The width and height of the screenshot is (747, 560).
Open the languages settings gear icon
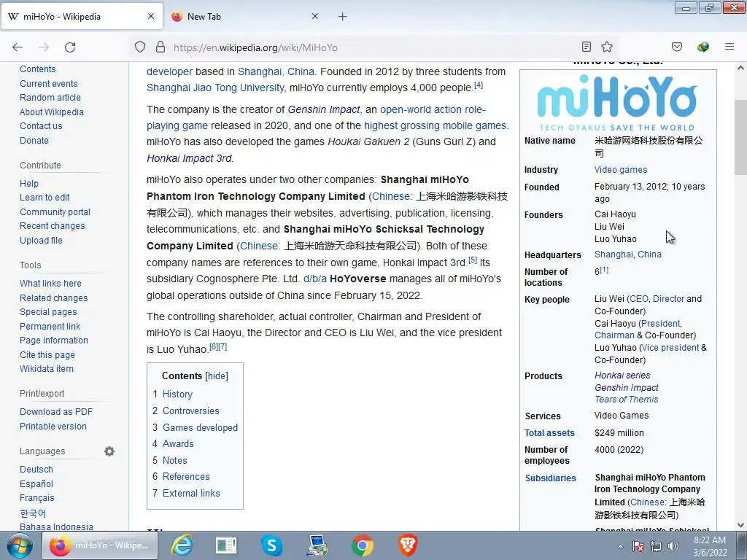(x=109, y=451)
